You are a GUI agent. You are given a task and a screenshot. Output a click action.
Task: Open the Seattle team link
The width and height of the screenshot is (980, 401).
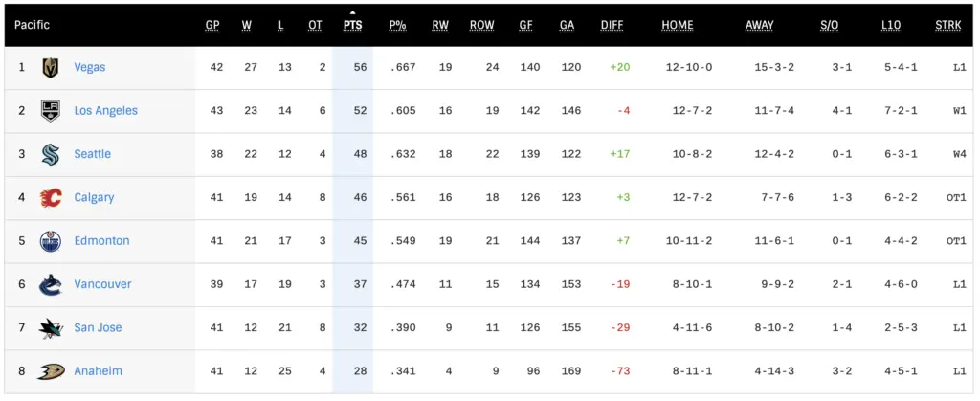pyautogui.click(x=93, y=154)
